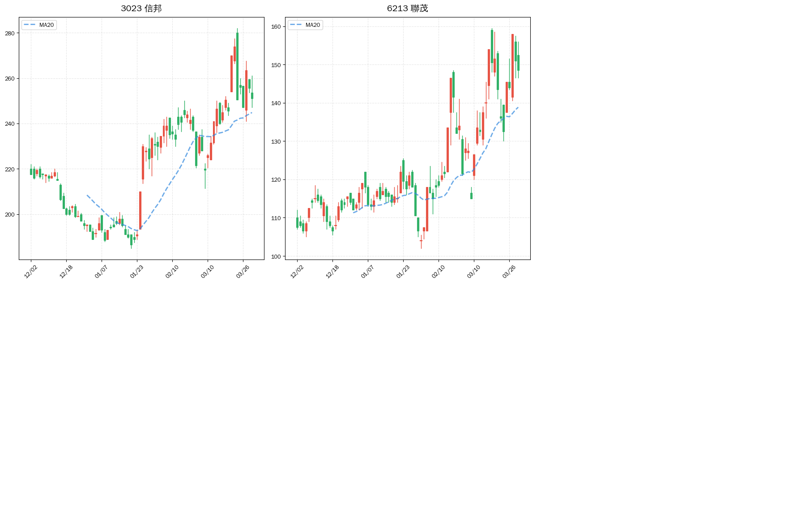
Task: Click the tallest green candle near 280 in 3023 chart
Action: pyautogui.click(x=237, y=66)
